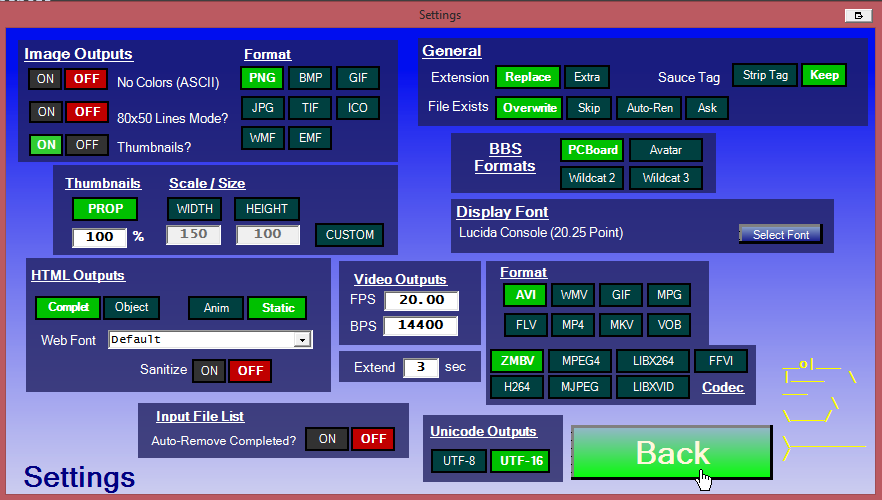The image size is (882, 500).
Task: Turn on No Colors (ASCII) mode
Action: 45,80
